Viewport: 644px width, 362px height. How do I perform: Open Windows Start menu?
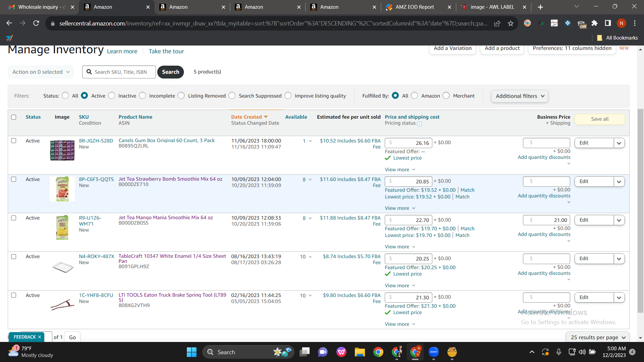[192, 352]
